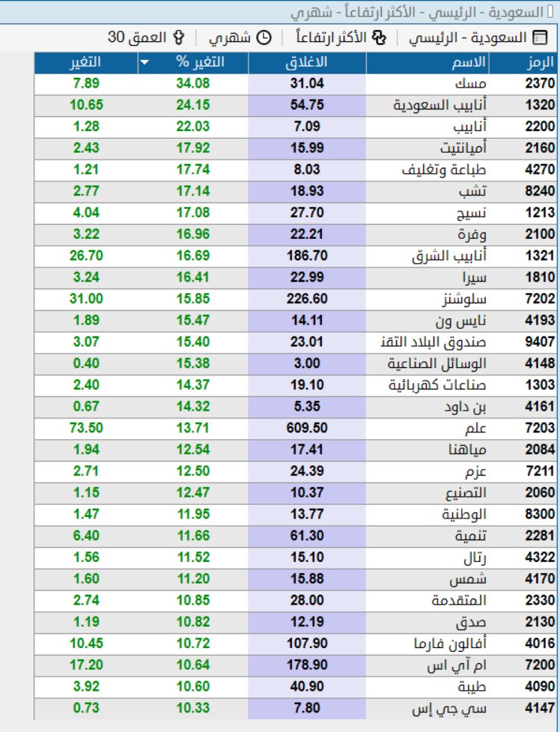Click the سلوشنز stock name
Screen dimensions: 560x732
464,299
